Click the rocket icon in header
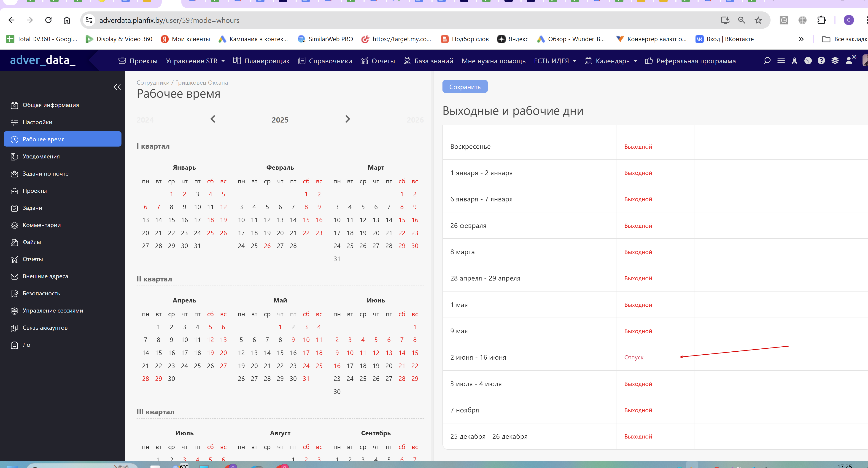Screen dimensions: 868x468 (x=795, y=61)
